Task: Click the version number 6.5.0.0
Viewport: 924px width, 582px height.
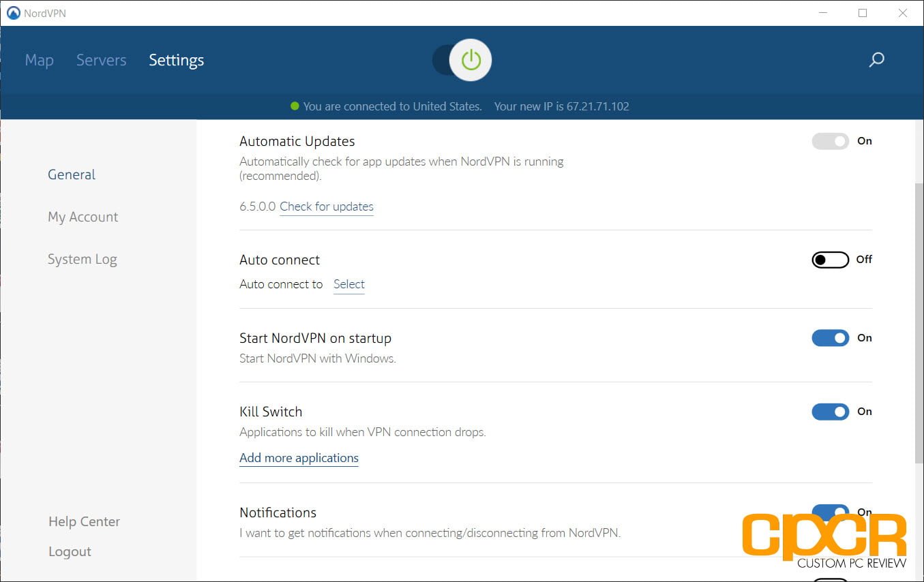Action: click(x=258, y=206)
